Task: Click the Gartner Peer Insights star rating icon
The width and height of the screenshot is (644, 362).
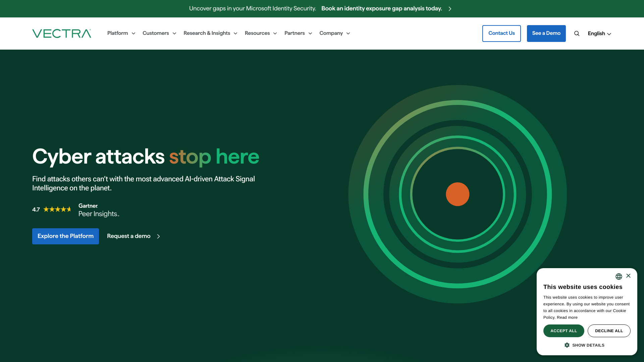Action: [57, 209]
